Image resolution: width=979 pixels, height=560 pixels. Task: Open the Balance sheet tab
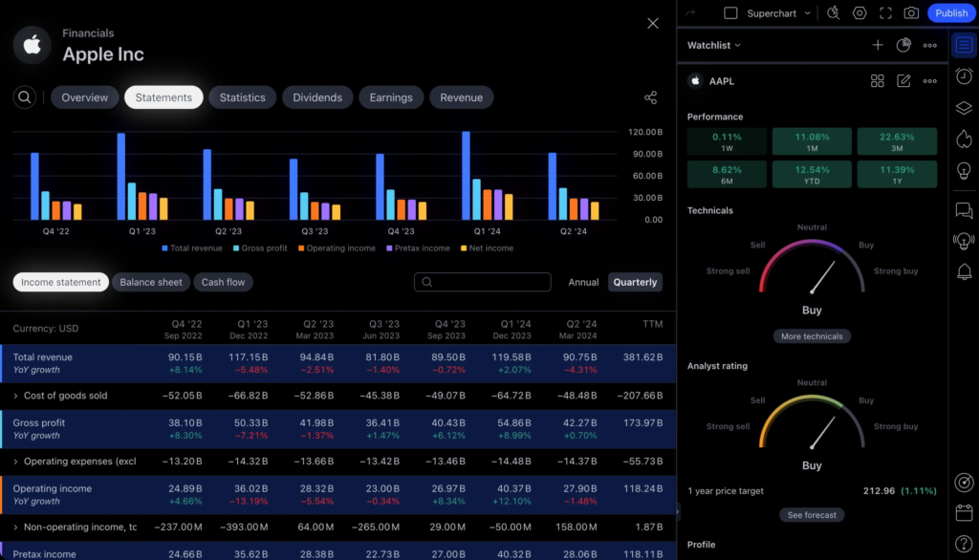(x=151, y=282)
